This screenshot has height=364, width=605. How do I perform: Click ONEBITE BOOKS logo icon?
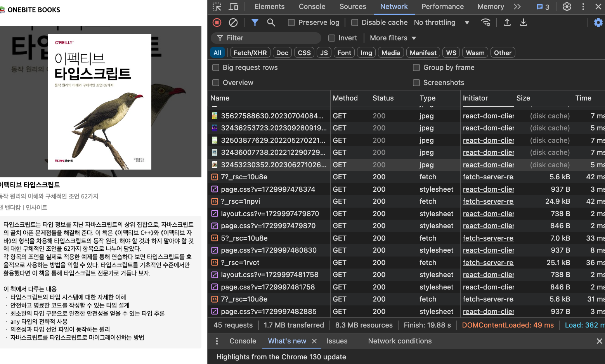pyautogui.click(x=2, y=10)
